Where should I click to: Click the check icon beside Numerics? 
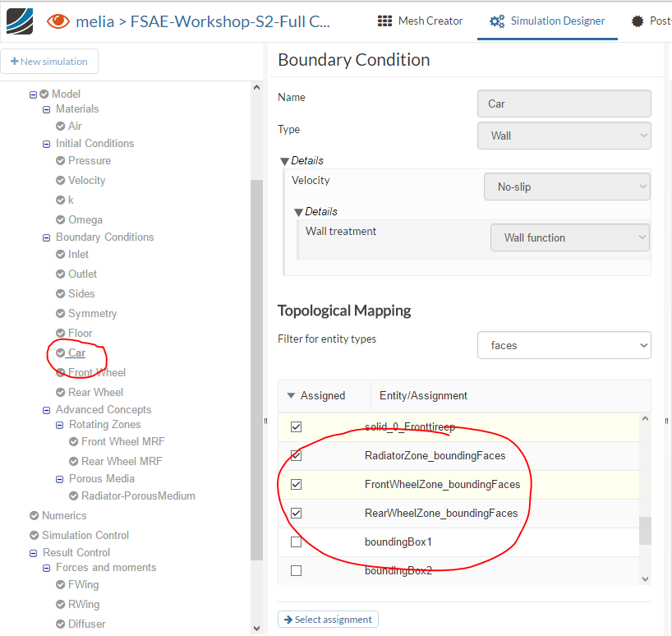click(34, 516)
